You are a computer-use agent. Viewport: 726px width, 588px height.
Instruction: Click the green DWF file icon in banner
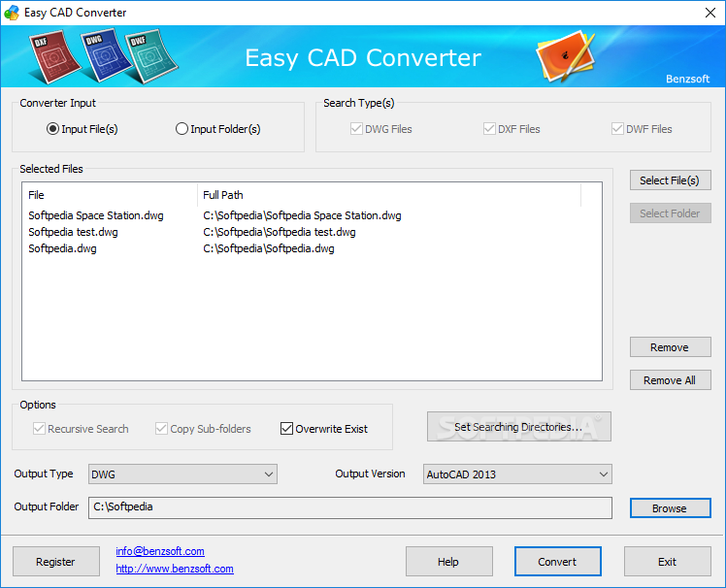coord(151,57)
